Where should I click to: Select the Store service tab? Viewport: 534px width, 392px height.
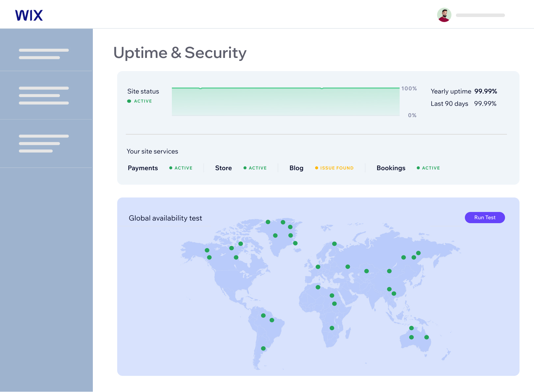pos(224,168)
